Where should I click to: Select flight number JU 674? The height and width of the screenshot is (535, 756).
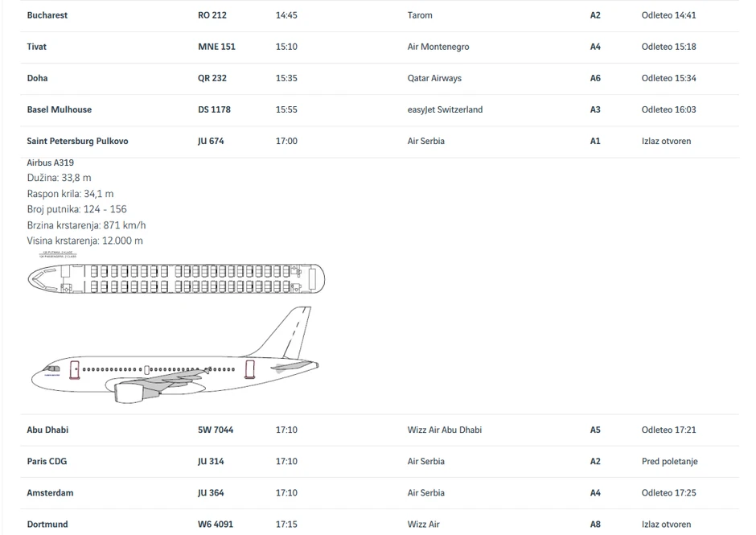(x=211, y=142)
